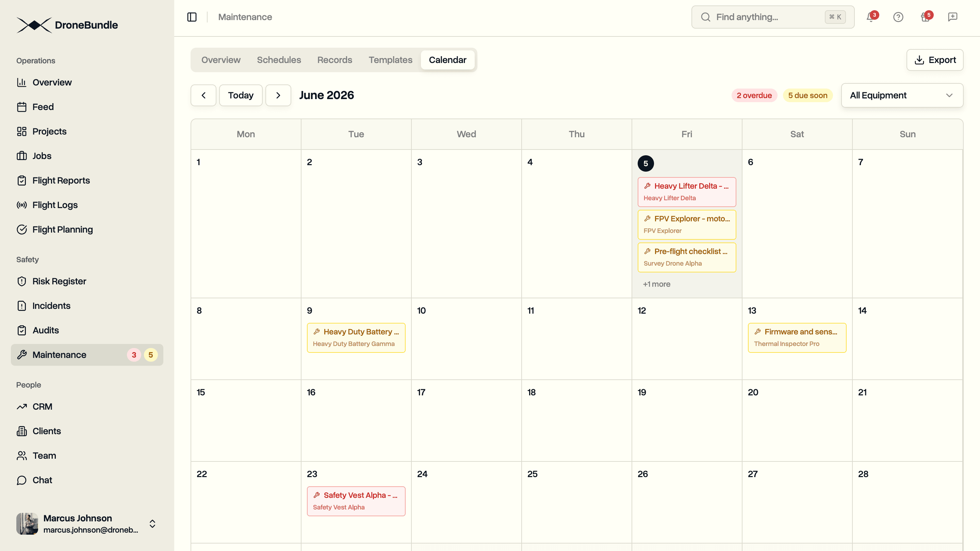Select the highlighted day 5
Viewport: 980px width, 551px height.
646,163
